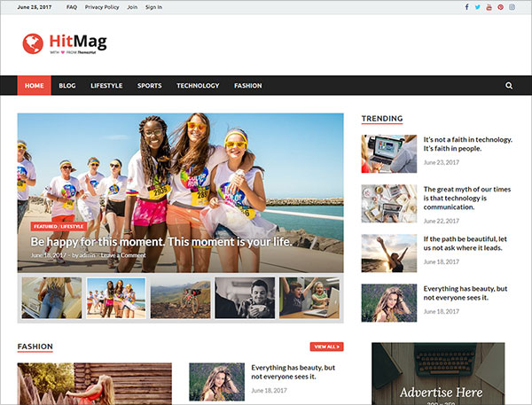The image size is (532, 405).
Task: Click the raised-arms sunset thumbnail in Trending
Action: (389, 253)
